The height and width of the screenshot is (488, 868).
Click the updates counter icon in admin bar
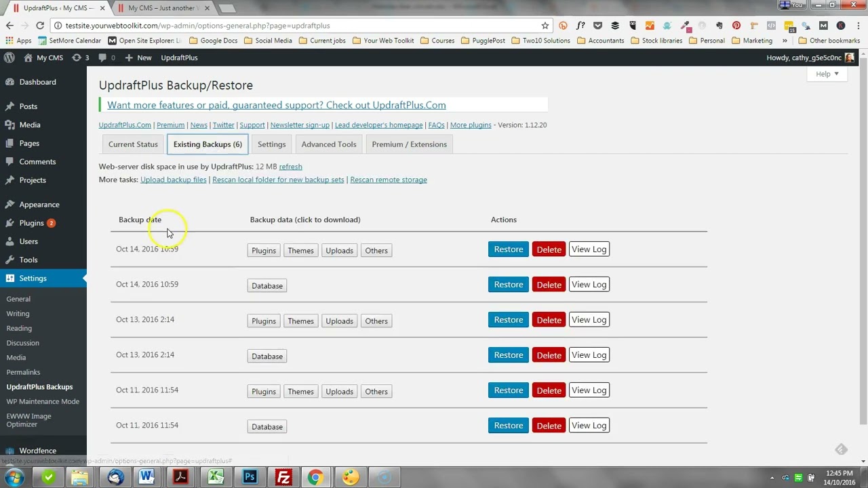[80, 58]
